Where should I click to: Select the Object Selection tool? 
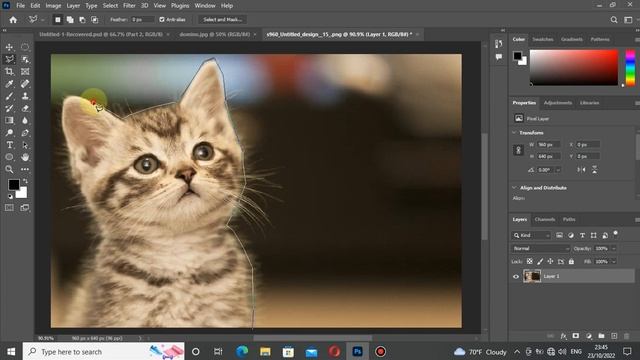(x=25, y=60)
